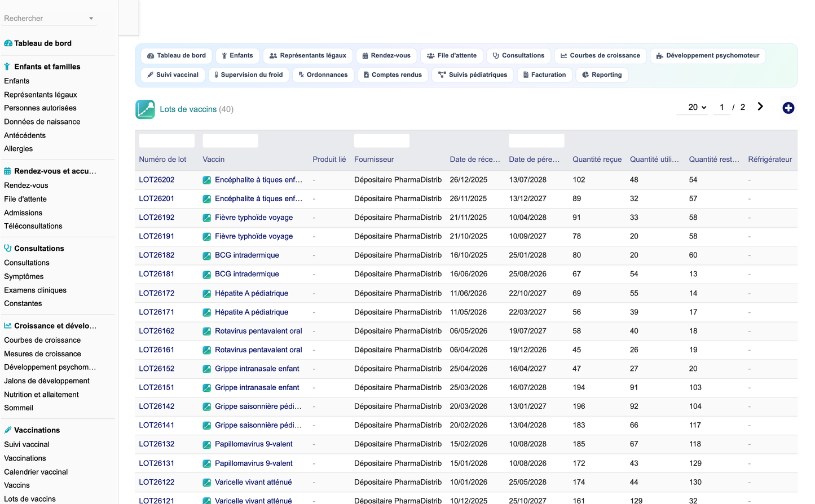Click the vaccine icon in row LOT26191
The height and width of the screenshot is (504, 815).
(x=207, y=237)
